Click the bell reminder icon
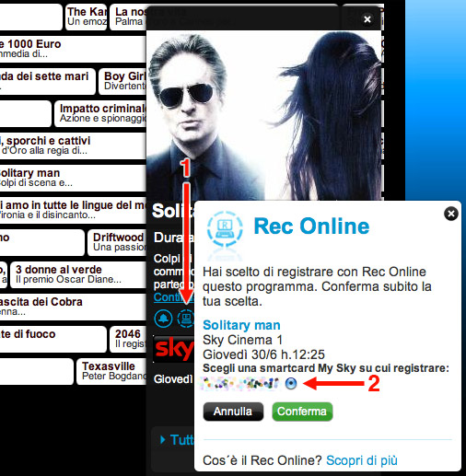Viewport: 466px width, 476px height. (163, 319)
